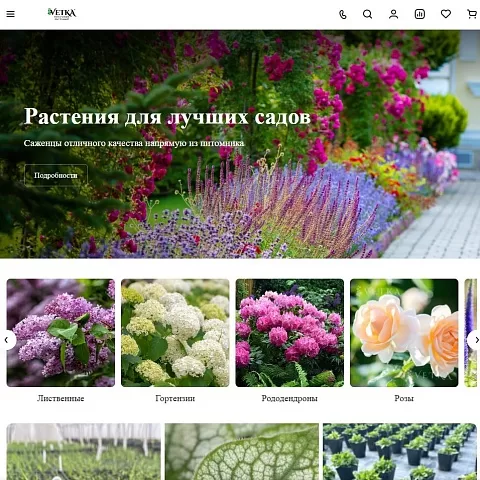Click the Подробности button
This screenshot has width=480, height=480.
click(56, 175)
